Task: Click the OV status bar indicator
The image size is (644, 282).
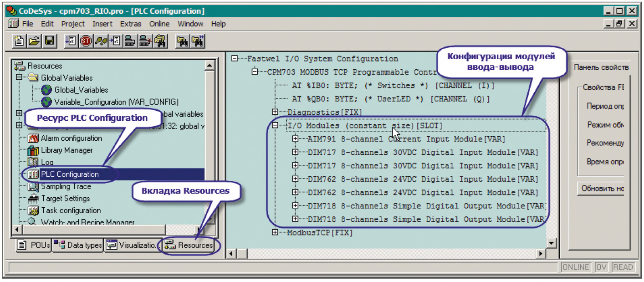Action: click(602, 267)
